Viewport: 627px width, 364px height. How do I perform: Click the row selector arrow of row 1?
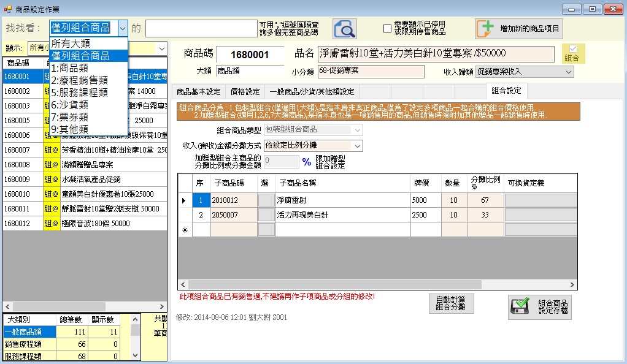(x=185, y=200)
